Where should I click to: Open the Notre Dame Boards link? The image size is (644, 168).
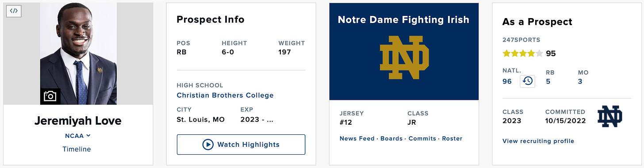click(x=391, y=138)
